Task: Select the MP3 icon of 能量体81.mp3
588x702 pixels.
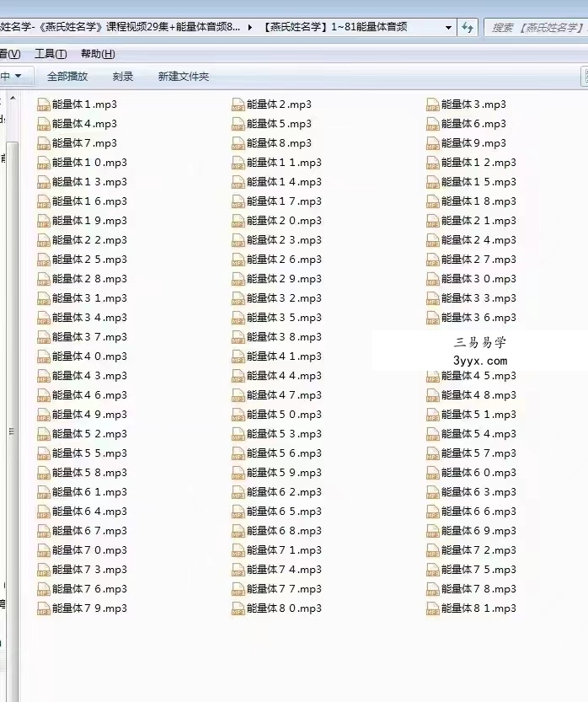Action: 433,608
